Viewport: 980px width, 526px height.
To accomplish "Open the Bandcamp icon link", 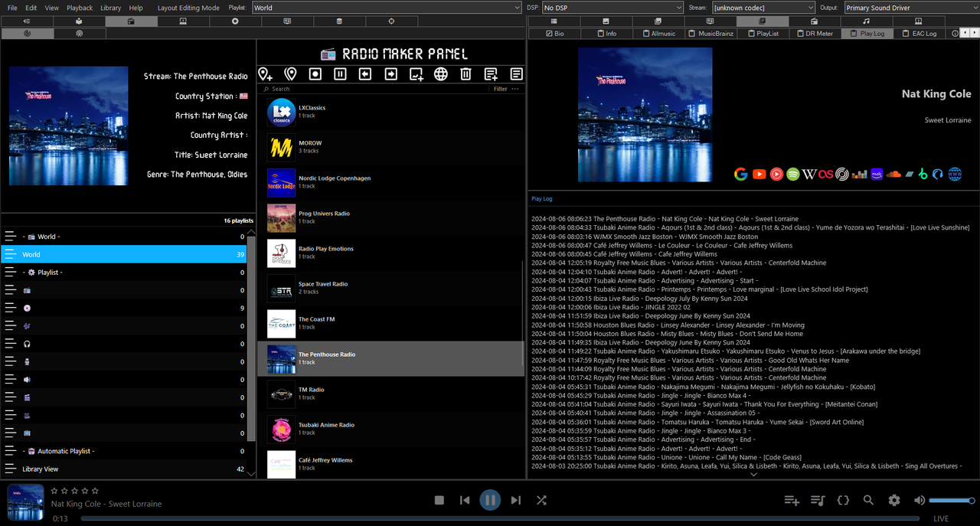I will click(910, 175).
